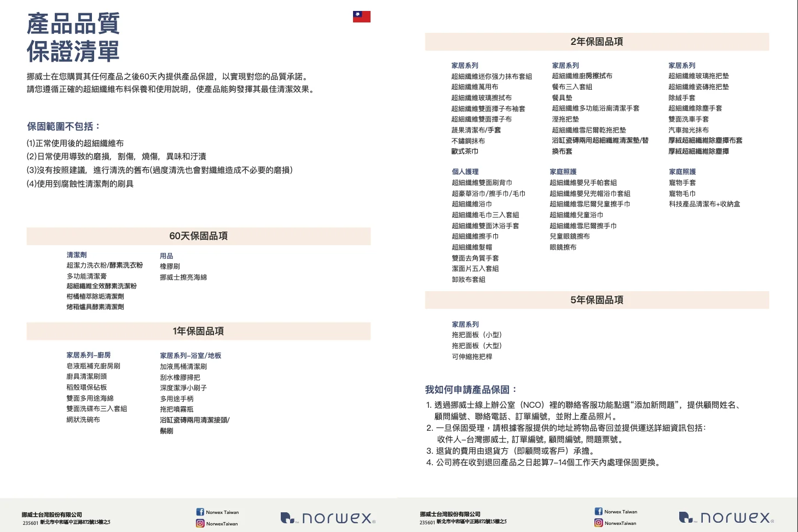Select the 5年保固品項 section header

597,300
